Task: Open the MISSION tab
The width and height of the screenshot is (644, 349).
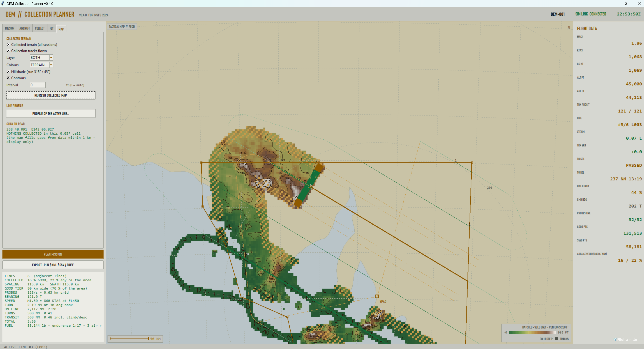Action: [9, 28]
